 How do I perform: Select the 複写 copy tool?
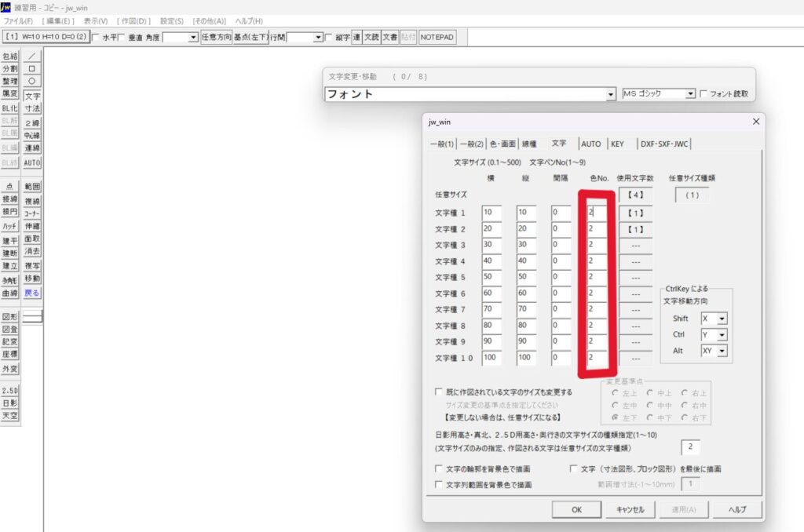coord(32,266)
